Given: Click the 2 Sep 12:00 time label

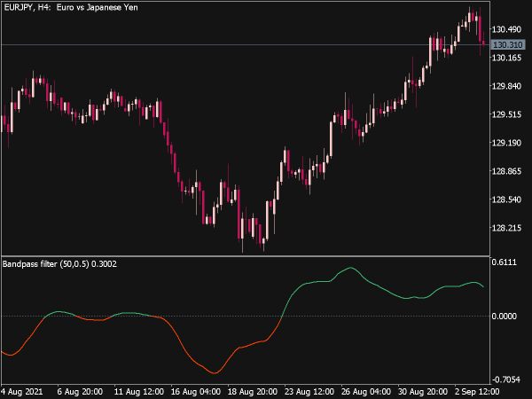Looking at the screenshot, I should [x=477, y=392].
